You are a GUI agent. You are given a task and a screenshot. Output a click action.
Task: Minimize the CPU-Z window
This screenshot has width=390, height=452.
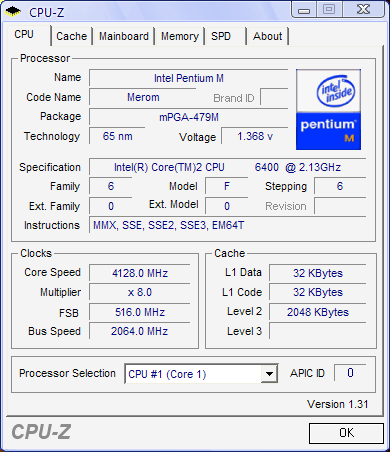coord(304,10)
